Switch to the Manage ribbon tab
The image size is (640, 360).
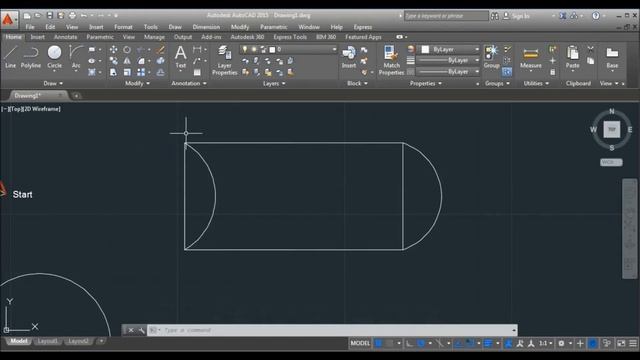click(154, 37)
